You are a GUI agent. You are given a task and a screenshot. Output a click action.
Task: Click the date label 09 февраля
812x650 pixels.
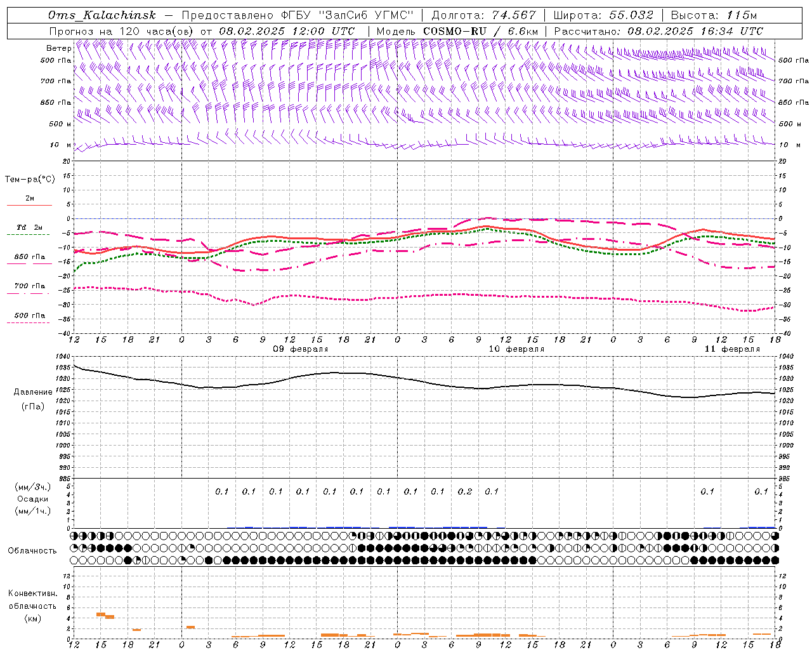(301, 349)
